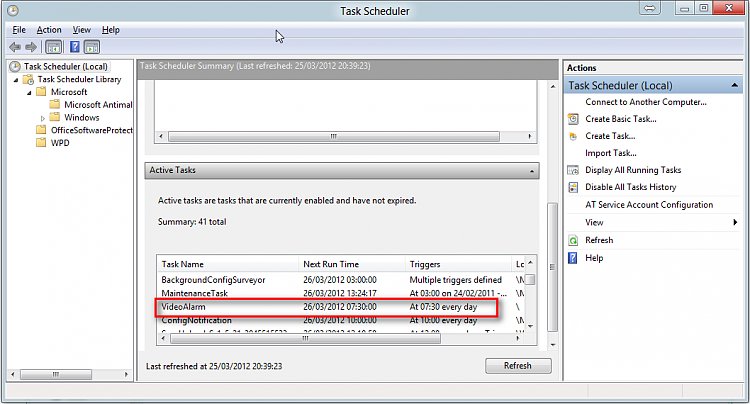
Task: Click the Task Name column header
Action: 228,264
